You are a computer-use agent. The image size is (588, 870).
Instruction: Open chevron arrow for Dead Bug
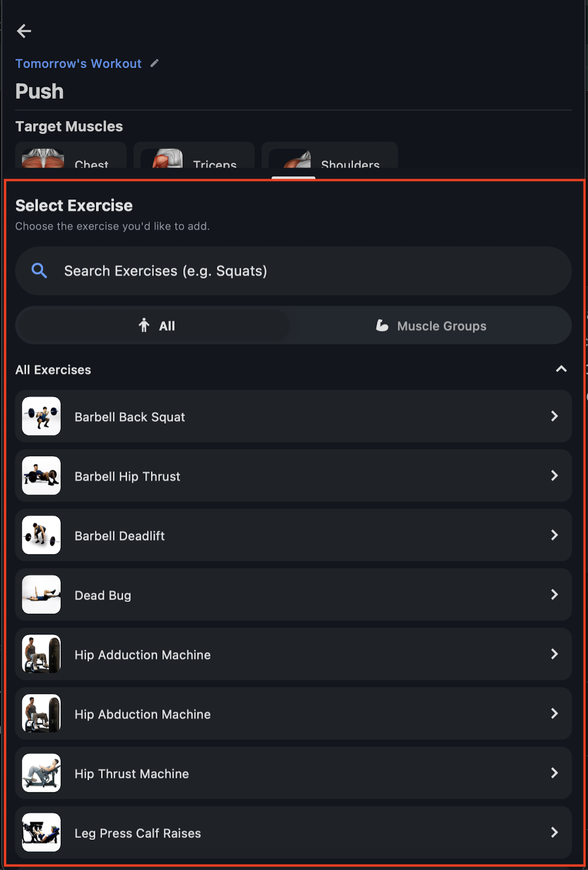pos(555,595)
